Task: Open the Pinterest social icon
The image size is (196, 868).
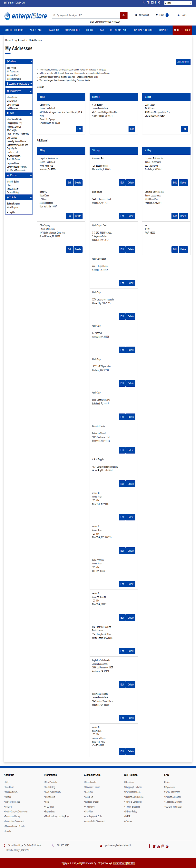Action: coord(167,846)
